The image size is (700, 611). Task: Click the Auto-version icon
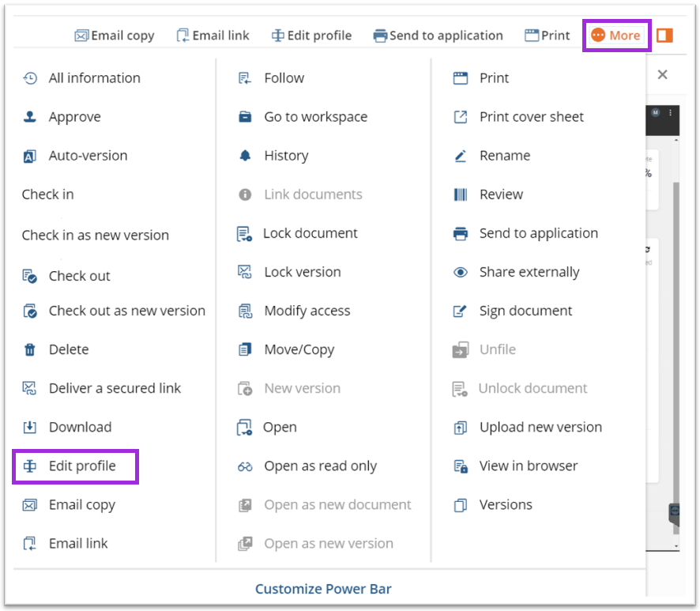[x=29, y=156]
